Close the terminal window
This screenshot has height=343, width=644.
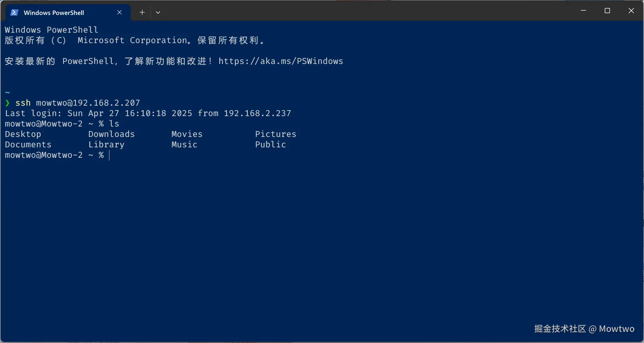(631, 11)
